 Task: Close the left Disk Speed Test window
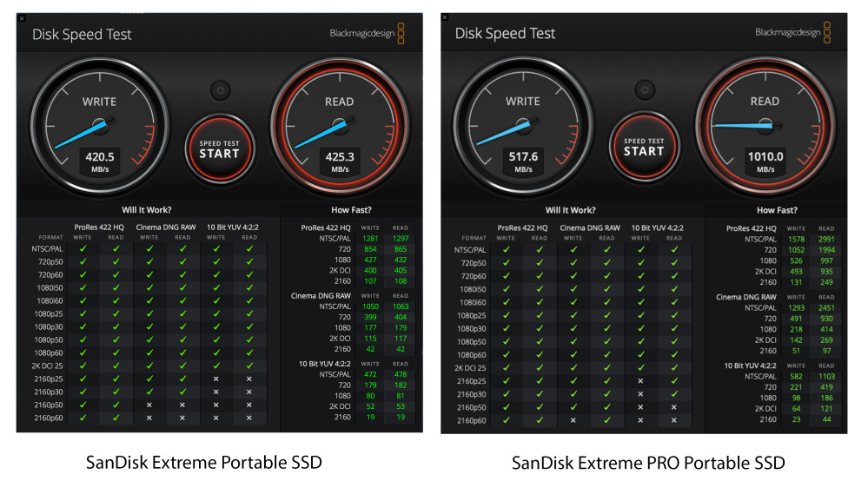click(x=22, y=18)
